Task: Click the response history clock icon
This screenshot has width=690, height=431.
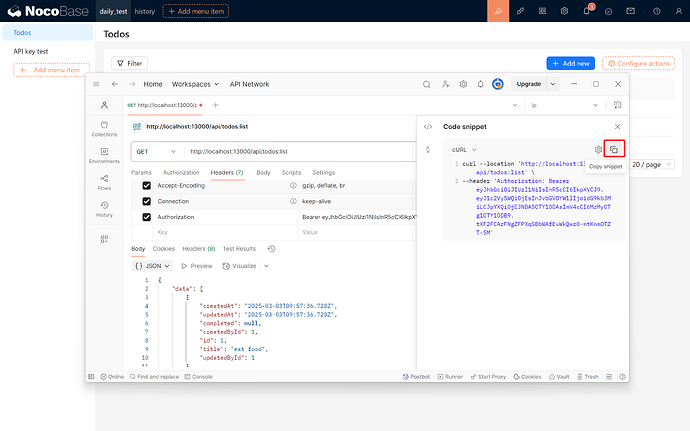Action: tap(272, 249)
